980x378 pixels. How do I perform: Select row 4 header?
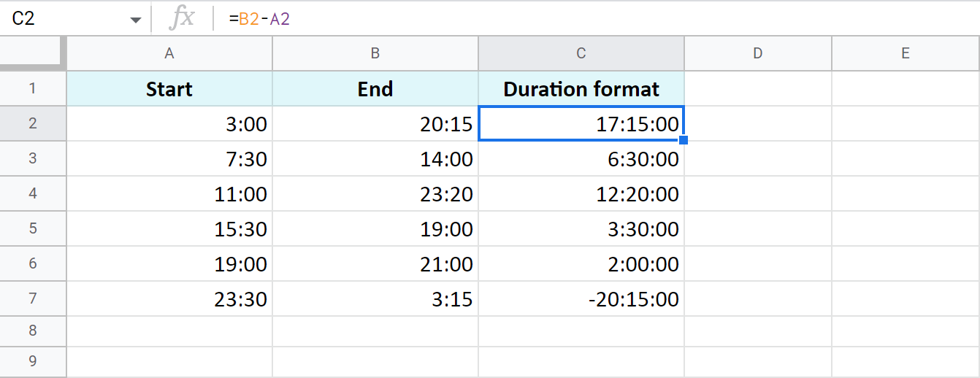[x=33, y=194]
